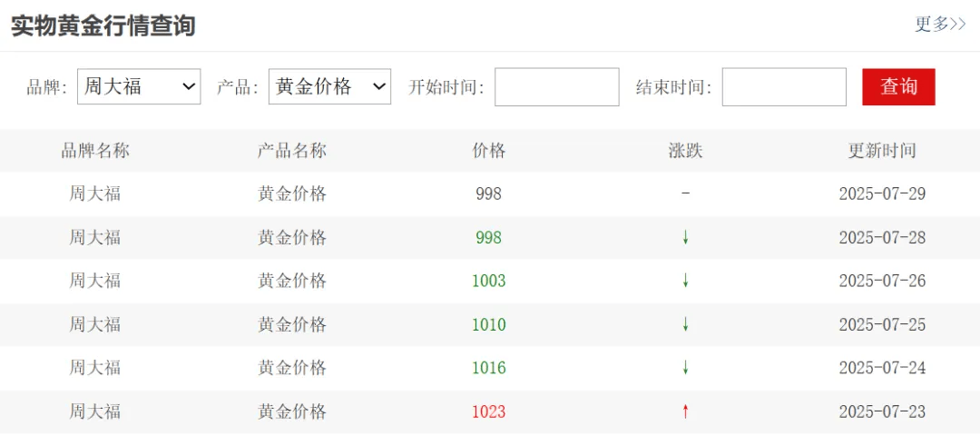Click the red 查询 button

coord(898,87)
